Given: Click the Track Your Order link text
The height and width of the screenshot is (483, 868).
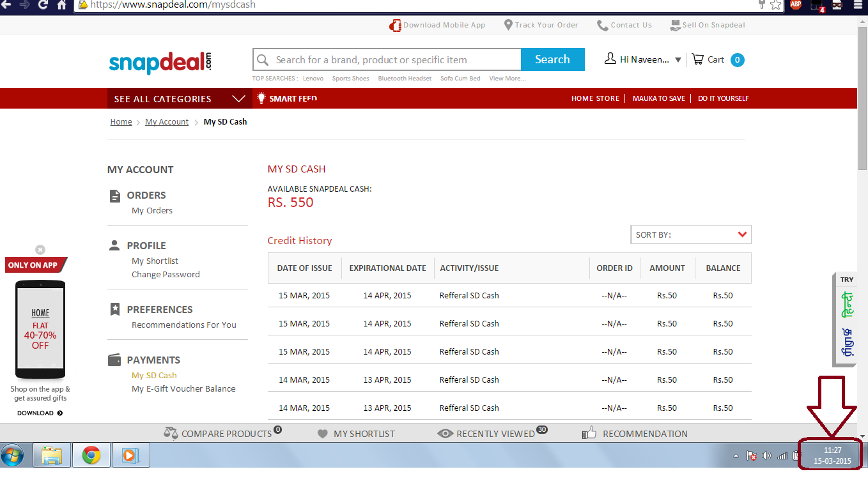Looking at the screenshot, I should coord(546,25).
